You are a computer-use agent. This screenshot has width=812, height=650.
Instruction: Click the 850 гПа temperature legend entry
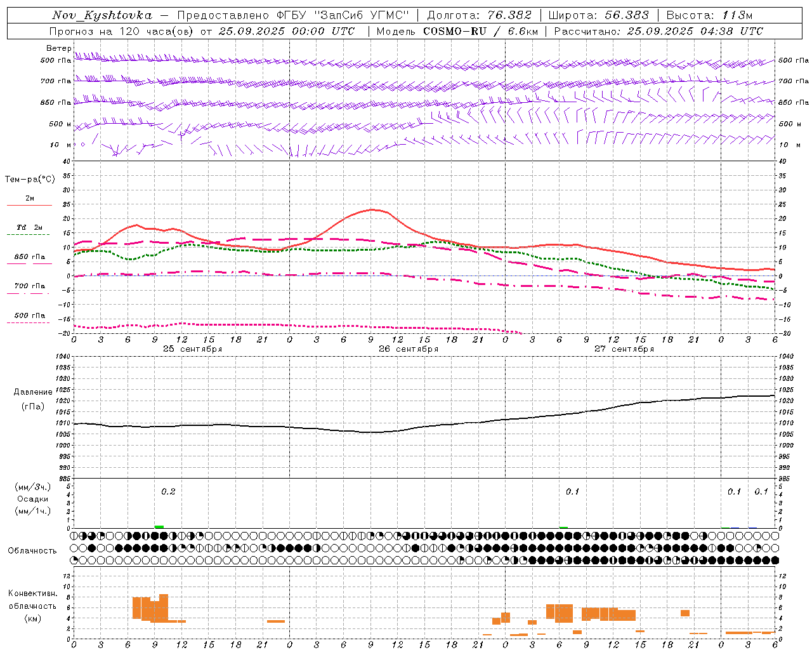pyautogui.click(x=30, y=257)
